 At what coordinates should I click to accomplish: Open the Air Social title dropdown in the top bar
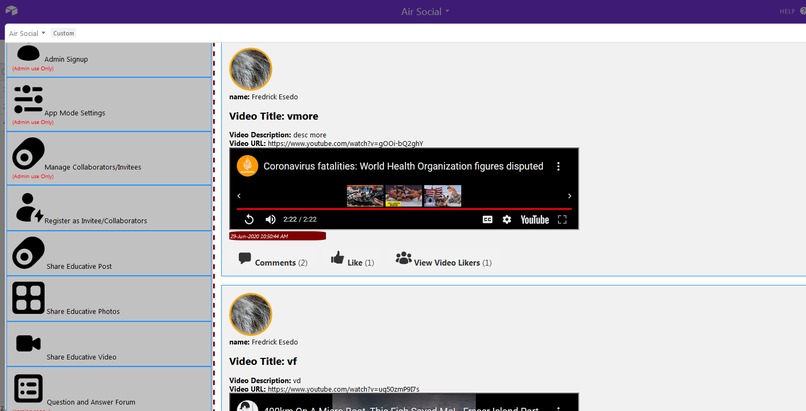(425, 11)
